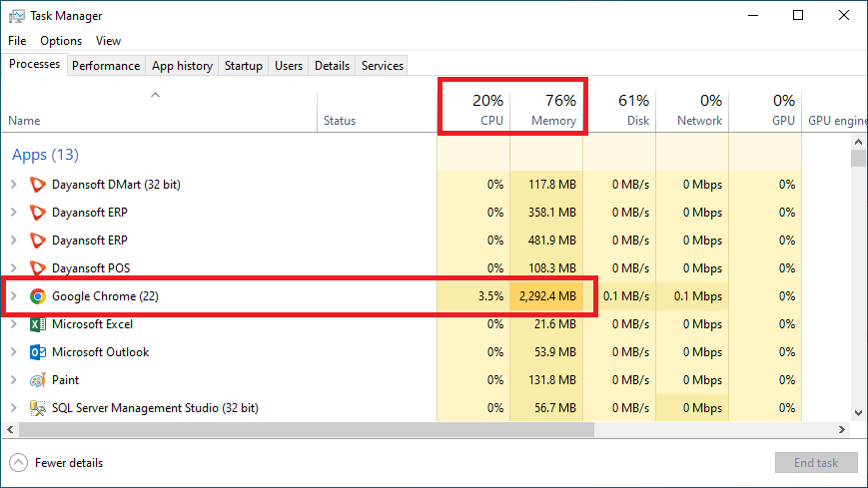The image size is (868, 488).
Task: Click Chrome's 2,292.4 MB memory value
Action: tap(547, 296)
